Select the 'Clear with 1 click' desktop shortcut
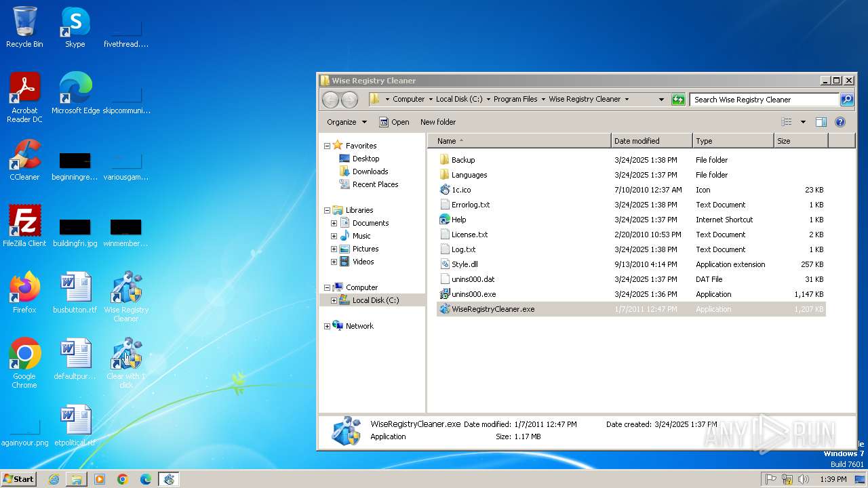Viewport: 868px width, 488px height. (126, 363)
